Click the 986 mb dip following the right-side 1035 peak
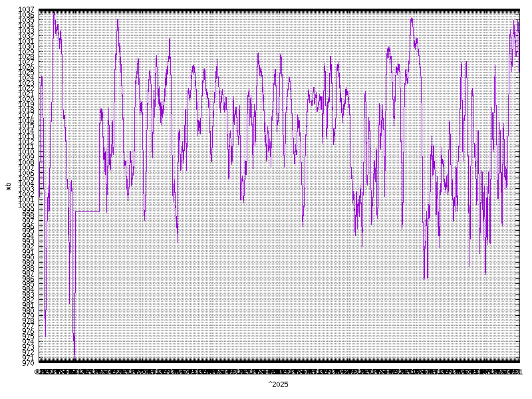The width and height of the screenshot is (532, 399). pos(425,278)
